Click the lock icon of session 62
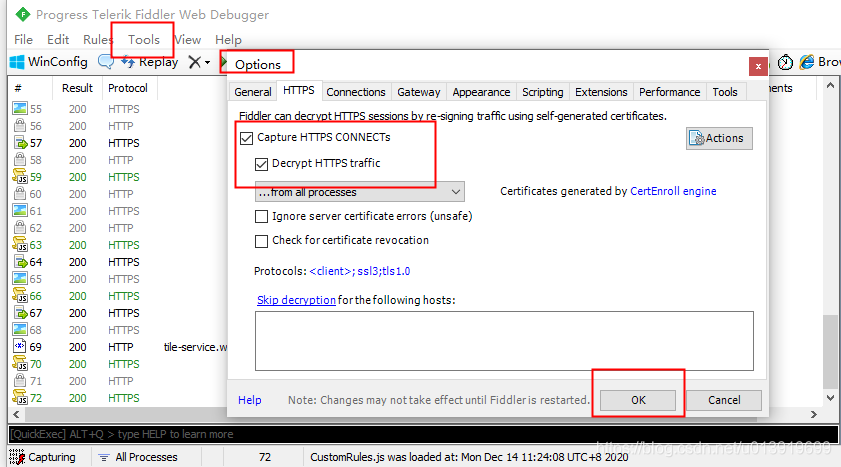The height and width of the screenshot is (467, 841). coord(20,227)
